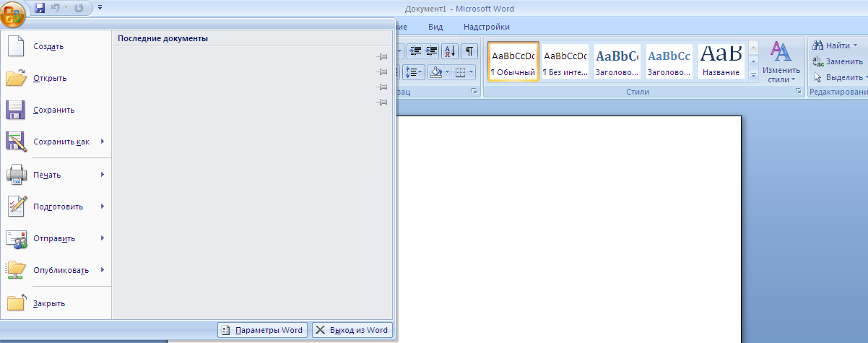Click the Заменить button

point(838,61)
